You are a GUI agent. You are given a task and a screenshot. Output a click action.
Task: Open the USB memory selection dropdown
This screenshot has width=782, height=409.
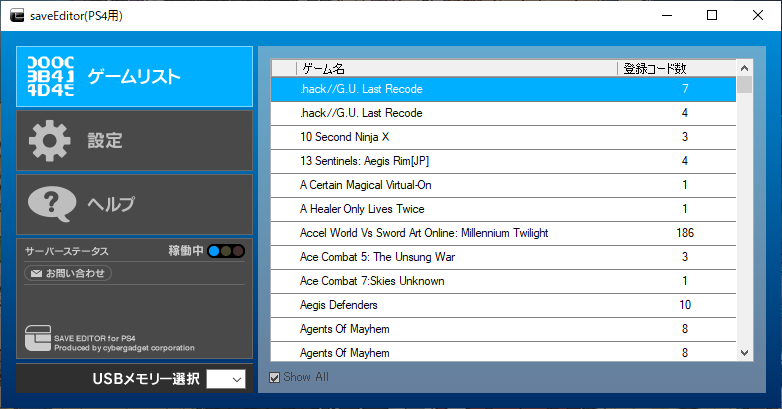click(225, 379)
